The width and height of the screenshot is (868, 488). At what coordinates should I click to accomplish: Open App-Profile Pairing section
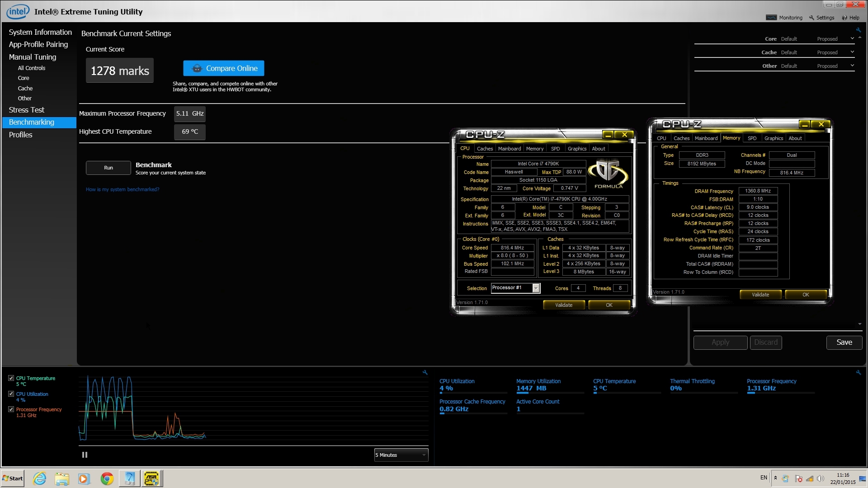point(38,44)
